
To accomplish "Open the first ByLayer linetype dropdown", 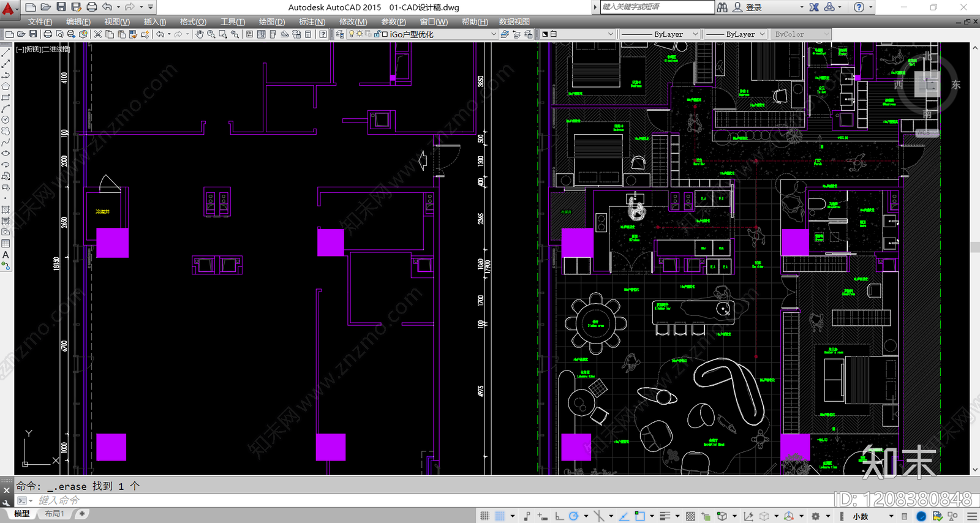I will 659,34.
